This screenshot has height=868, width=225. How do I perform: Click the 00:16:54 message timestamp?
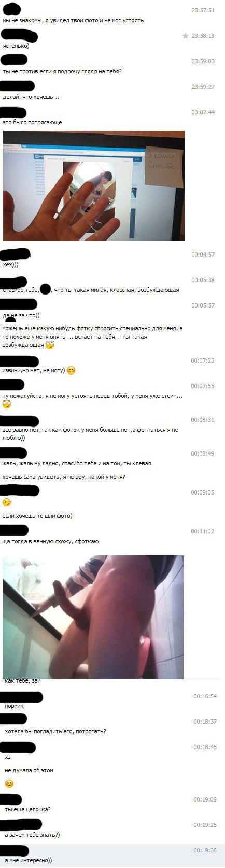(205, 696)
